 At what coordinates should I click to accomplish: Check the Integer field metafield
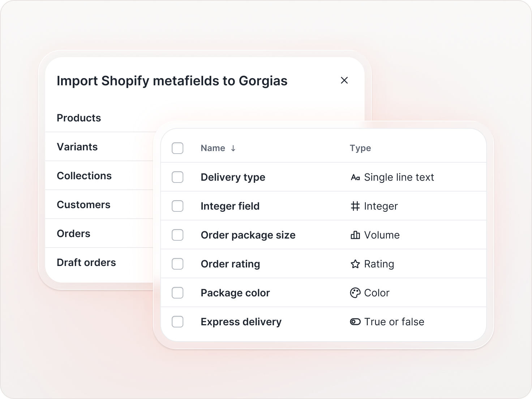click(x=177, y=206)
